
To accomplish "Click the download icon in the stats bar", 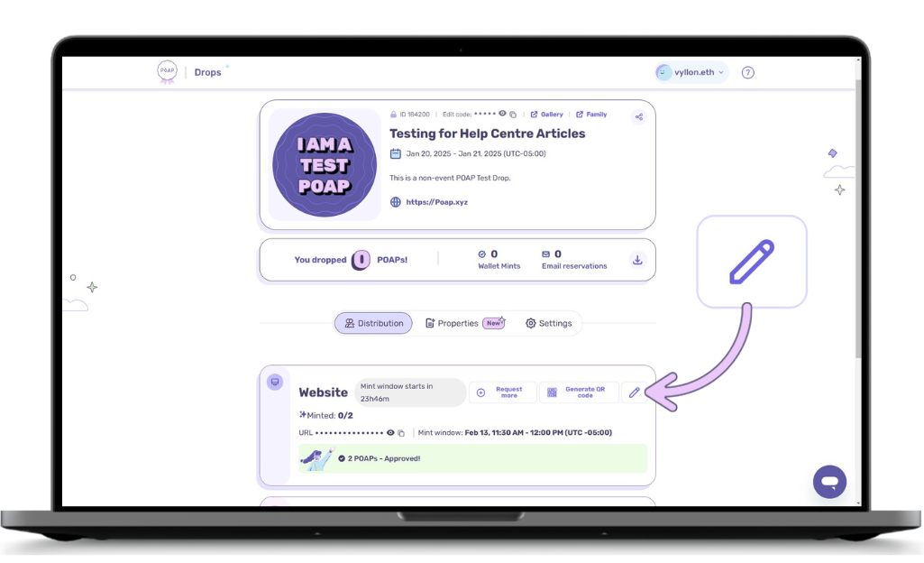I will click(637, 260).
